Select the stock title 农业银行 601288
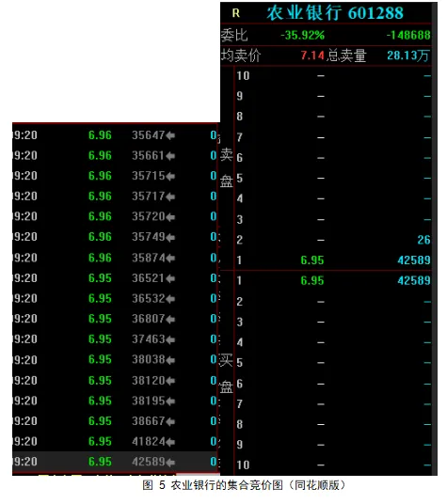The height and width of the screenshot is (504, 447). (x=335, y=13)
